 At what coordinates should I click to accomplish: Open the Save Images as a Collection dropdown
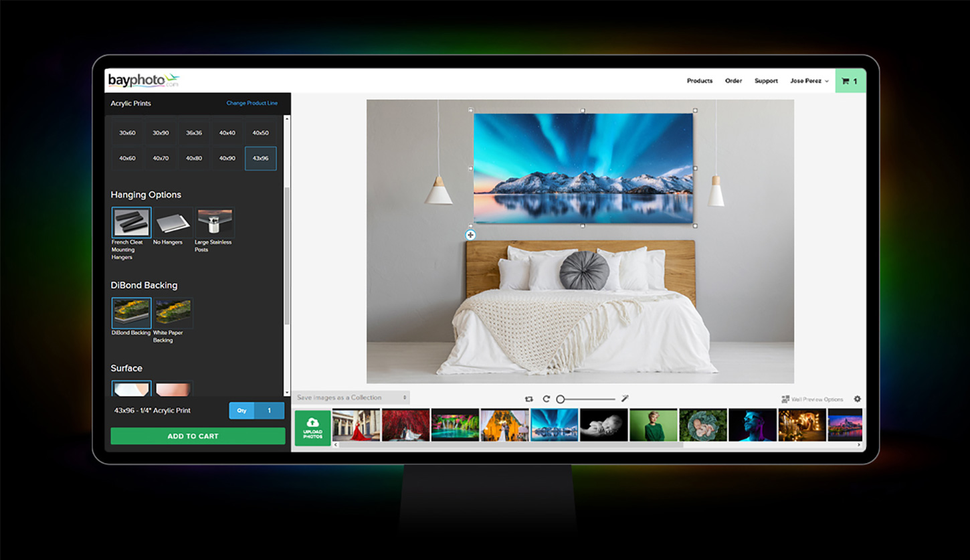click(351, 397)
